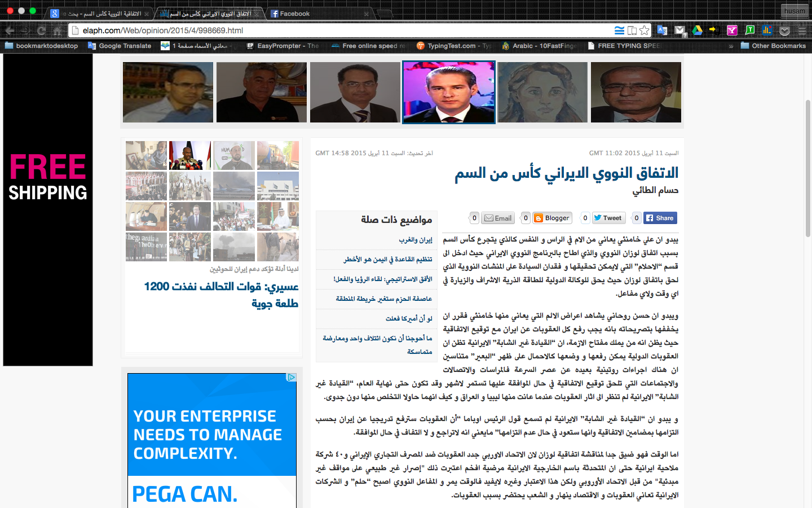Open the painted woman portrait author thumbnail
Viewport: 812px width, 508px height.
tap(542, 92)
